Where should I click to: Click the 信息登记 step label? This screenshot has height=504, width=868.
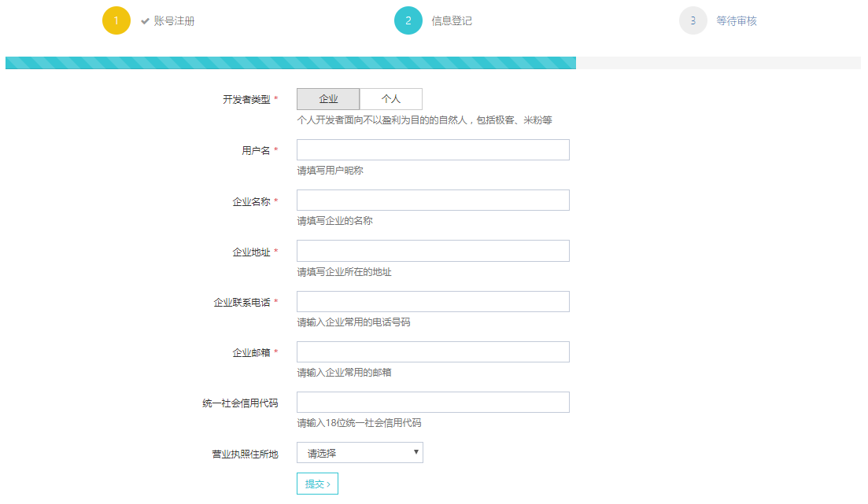tap(452, 21)
